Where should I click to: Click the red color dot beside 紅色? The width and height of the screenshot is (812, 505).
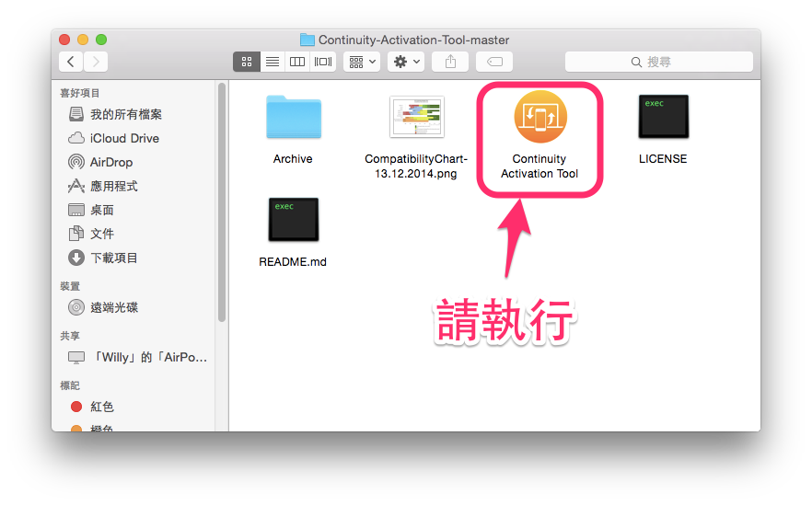pyautogui.click(x=76, y=407)
